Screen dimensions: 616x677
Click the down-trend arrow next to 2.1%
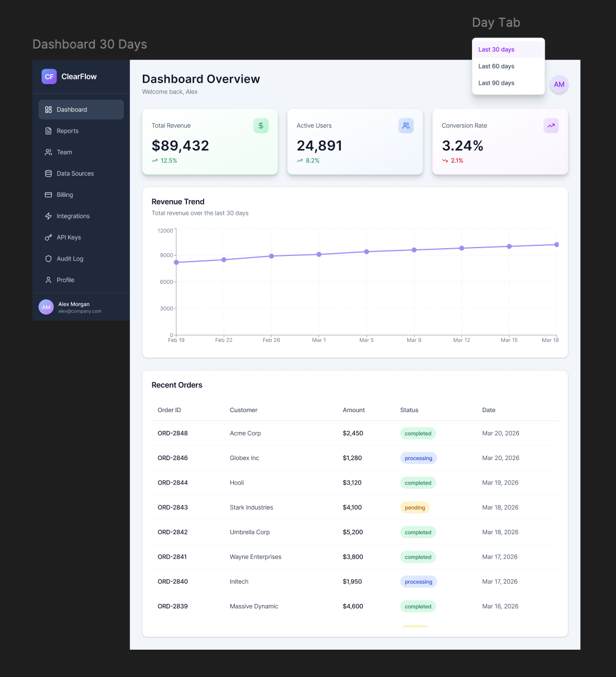point(445,161)
